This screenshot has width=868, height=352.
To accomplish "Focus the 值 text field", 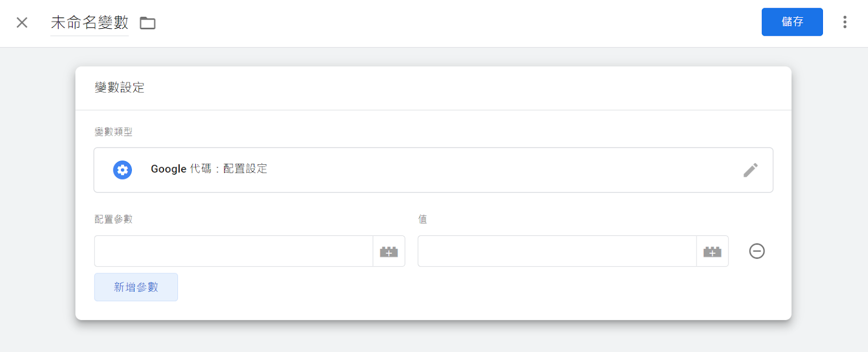I will point(557,251).
